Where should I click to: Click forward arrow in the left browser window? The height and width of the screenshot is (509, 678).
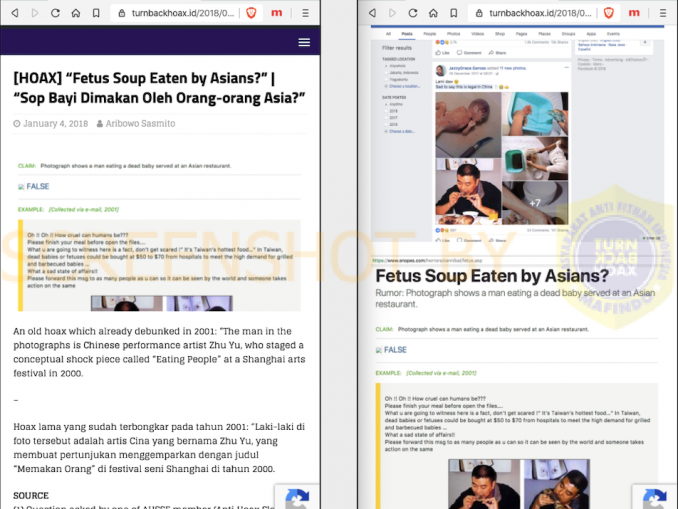click(x=35, y=13)
